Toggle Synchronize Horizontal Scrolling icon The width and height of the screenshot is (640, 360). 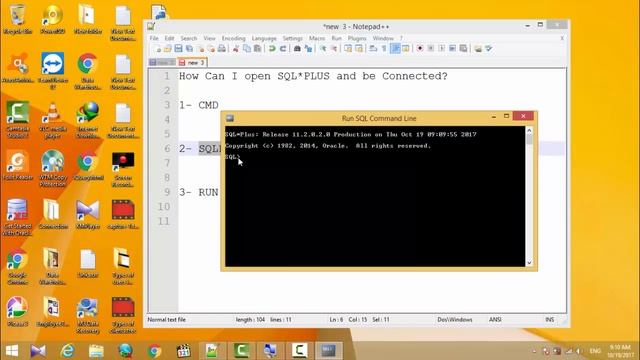point(359,49)
